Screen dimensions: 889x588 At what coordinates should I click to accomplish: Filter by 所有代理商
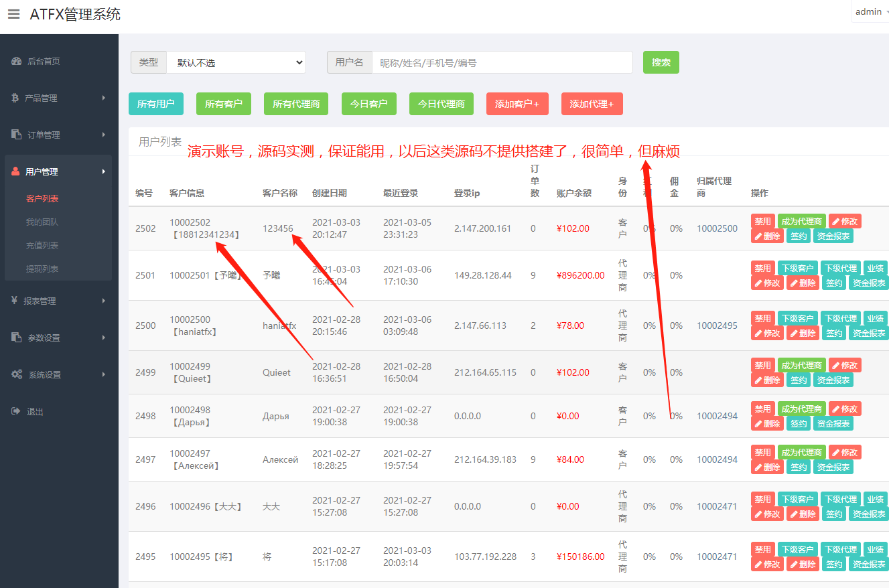296,104
